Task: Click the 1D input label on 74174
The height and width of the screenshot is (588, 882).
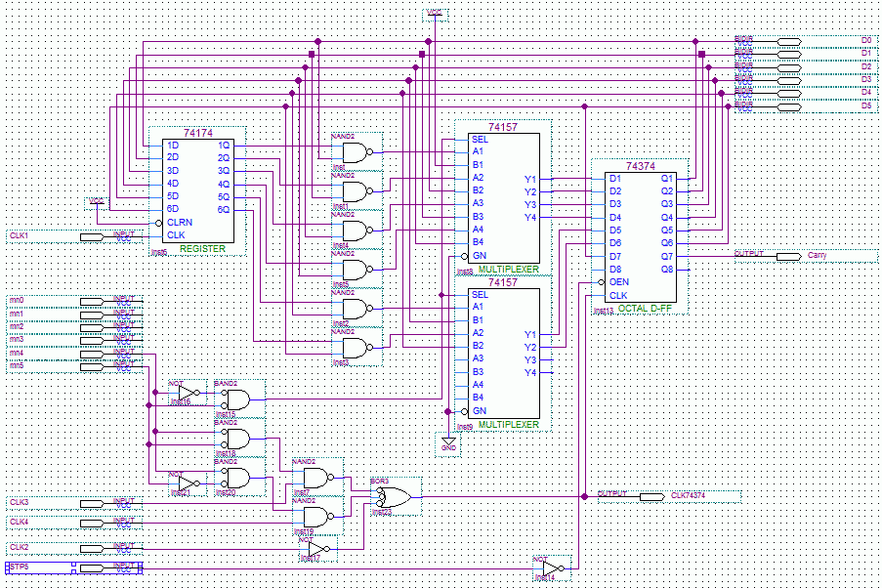Action: (x=173, y=146)
